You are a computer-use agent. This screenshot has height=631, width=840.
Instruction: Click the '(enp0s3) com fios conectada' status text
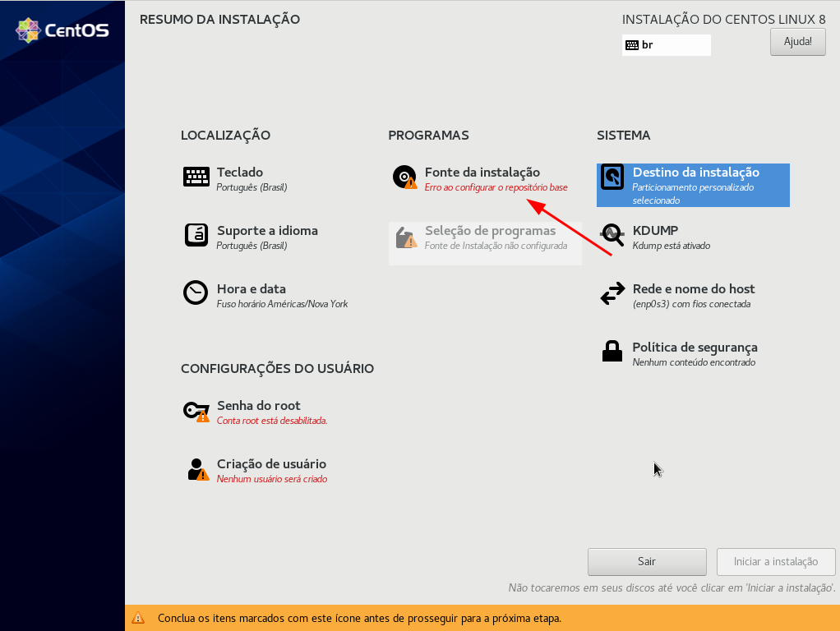pyautogui.click(x=691, y=304)
